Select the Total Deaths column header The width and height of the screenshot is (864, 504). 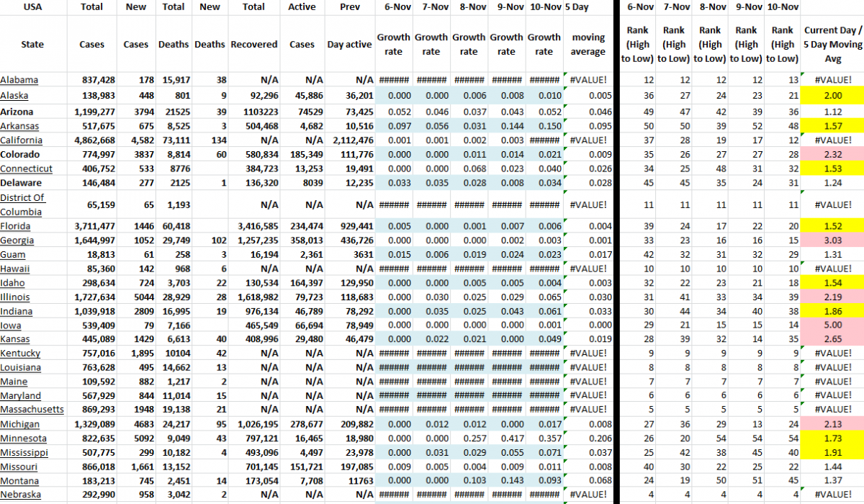click(x=173, y=43)
